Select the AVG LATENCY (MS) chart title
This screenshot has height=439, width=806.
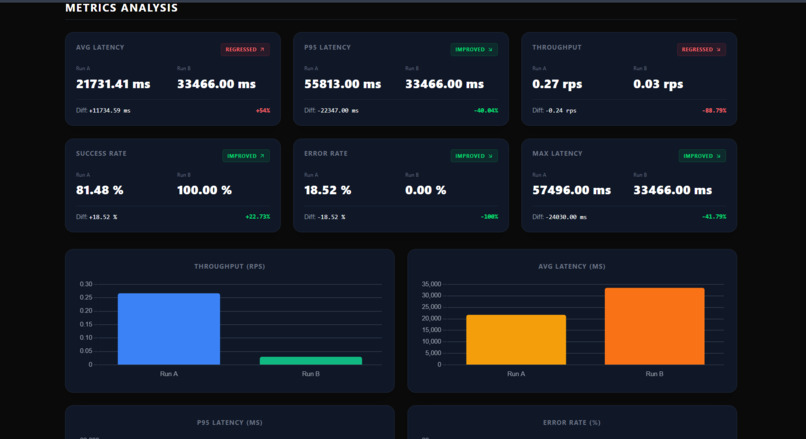pyautogui.click(x=572, y=266)
